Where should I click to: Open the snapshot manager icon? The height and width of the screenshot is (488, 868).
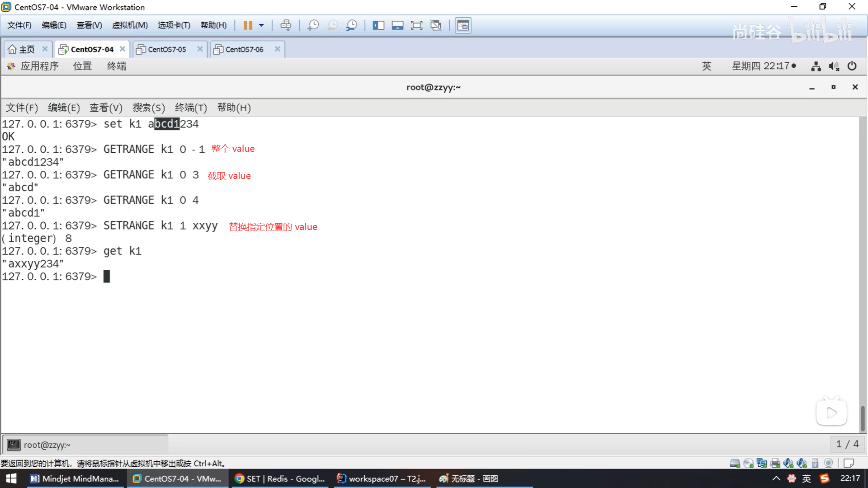[351, 25]
